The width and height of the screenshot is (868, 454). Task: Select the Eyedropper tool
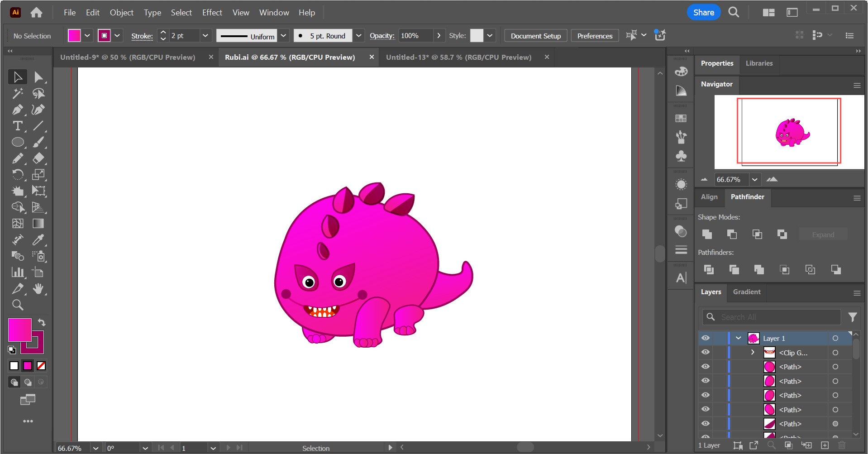(x=38, y=240)
